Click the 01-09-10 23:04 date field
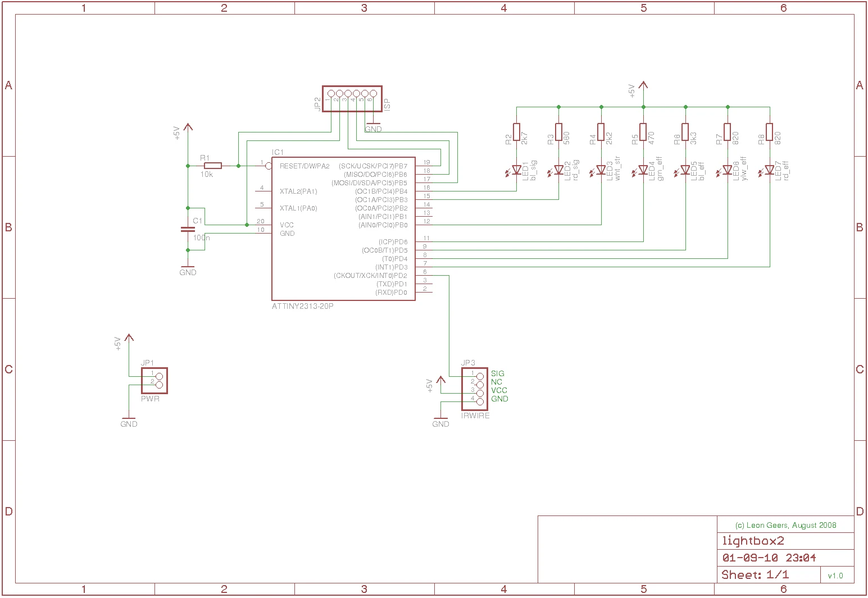This screenshot has height=598, width=868. tap(769, 558)
